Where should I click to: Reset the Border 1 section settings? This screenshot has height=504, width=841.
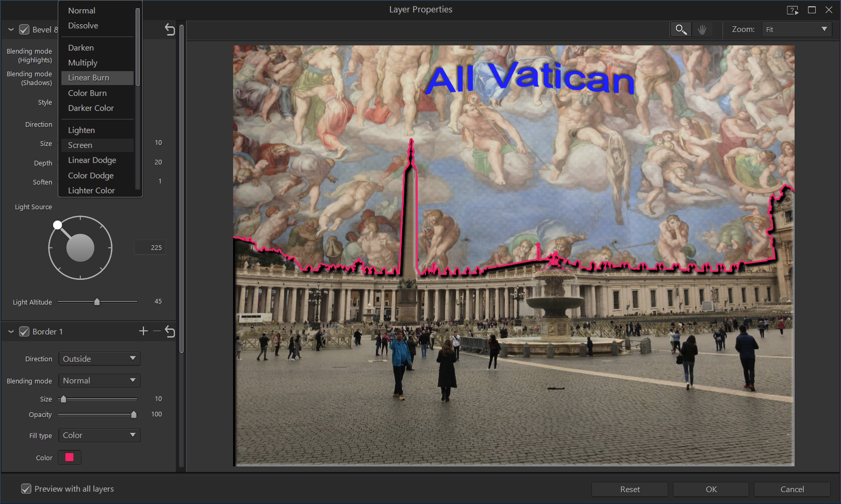tap(170, 331)
